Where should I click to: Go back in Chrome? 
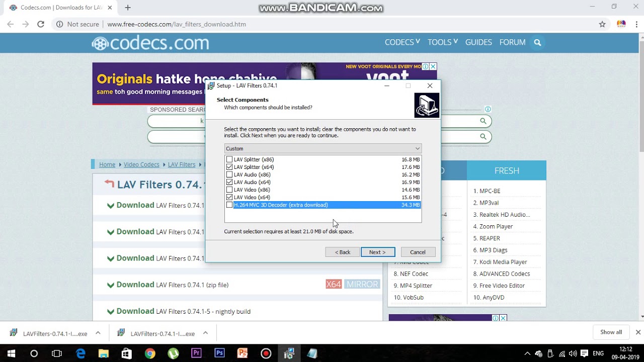pos(11,24)
